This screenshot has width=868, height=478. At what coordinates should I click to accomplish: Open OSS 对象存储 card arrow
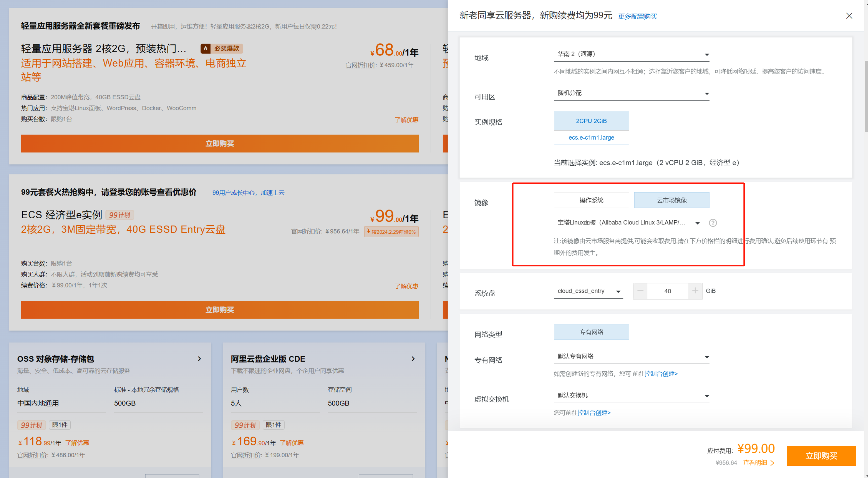pos(200,359)
